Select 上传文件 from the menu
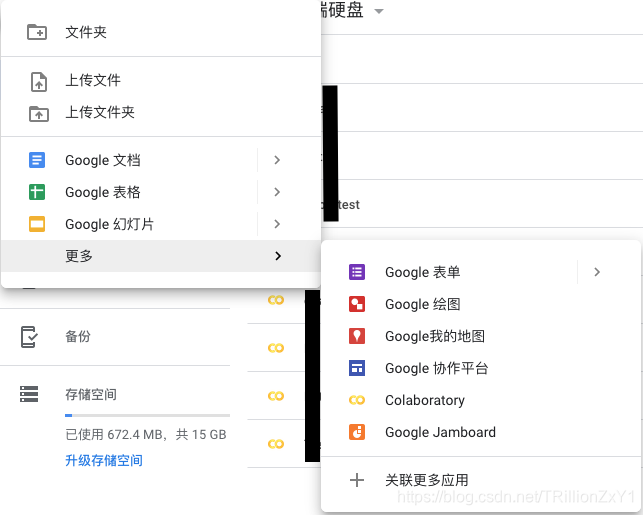This screenshot has width=643, height=515. click(161, 80)
